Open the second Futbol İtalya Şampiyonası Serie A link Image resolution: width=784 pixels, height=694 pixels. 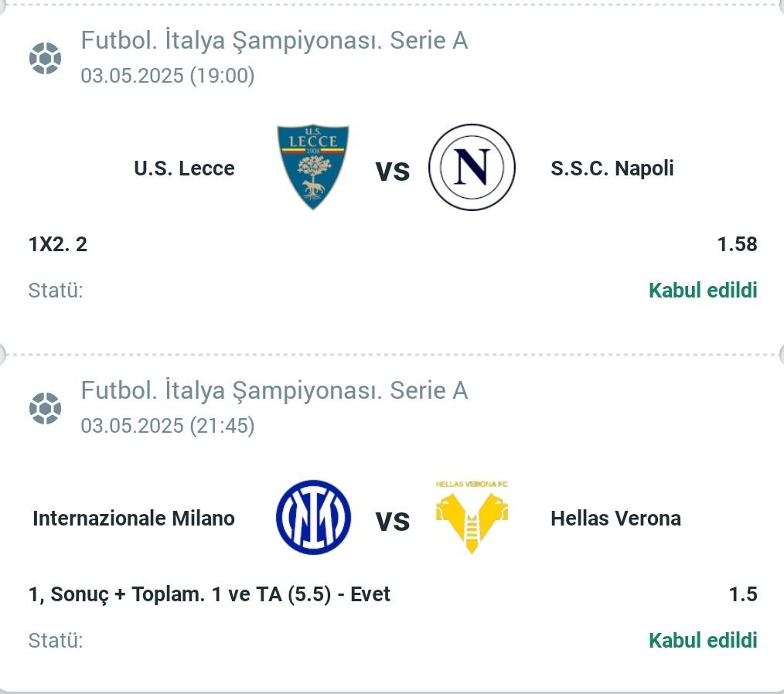[274, 391]
